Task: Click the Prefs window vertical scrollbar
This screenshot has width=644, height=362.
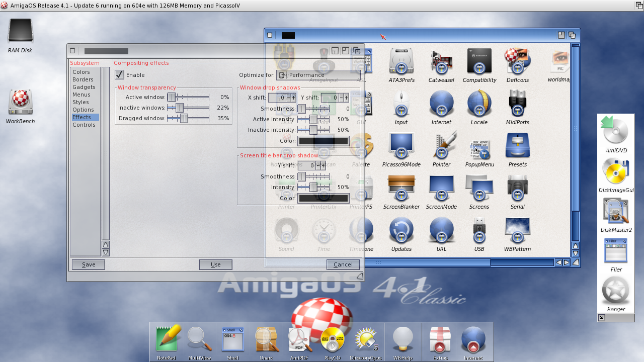Action: pyautogui.click(x=576, y=142)
